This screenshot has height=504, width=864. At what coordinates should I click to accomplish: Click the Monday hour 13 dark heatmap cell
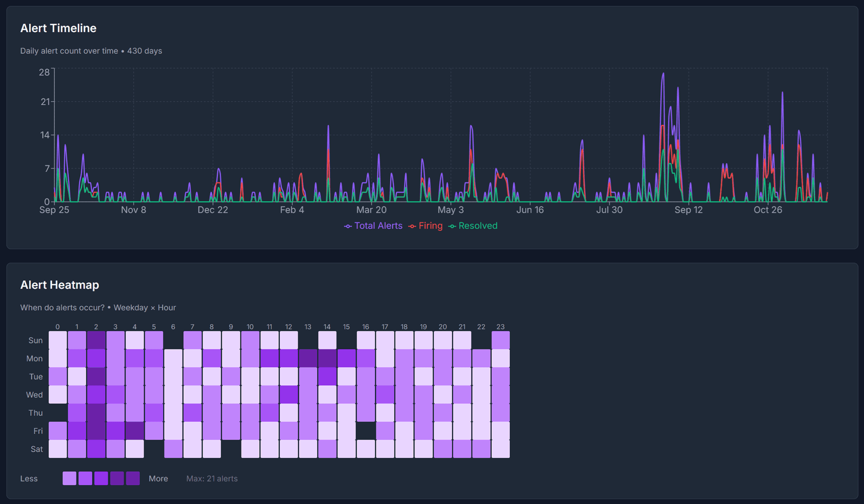308,358
